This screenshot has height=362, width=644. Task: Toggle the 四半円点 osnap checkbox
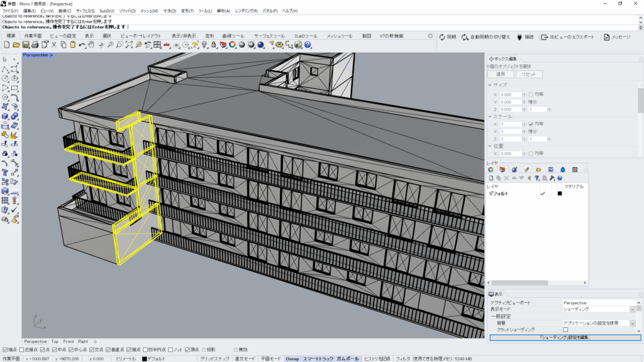[x=146, y=349]
